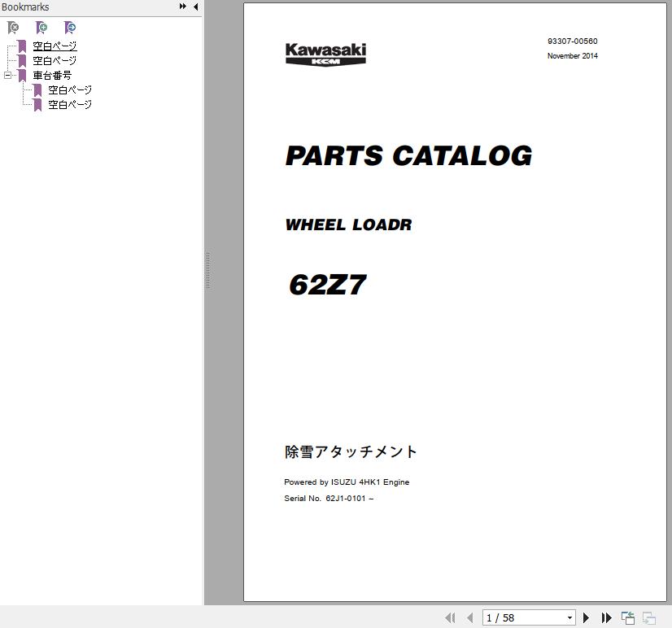Collapse the 車台番号 bookmark tree node
Screen dimensions: 672x628
point(7,76)
